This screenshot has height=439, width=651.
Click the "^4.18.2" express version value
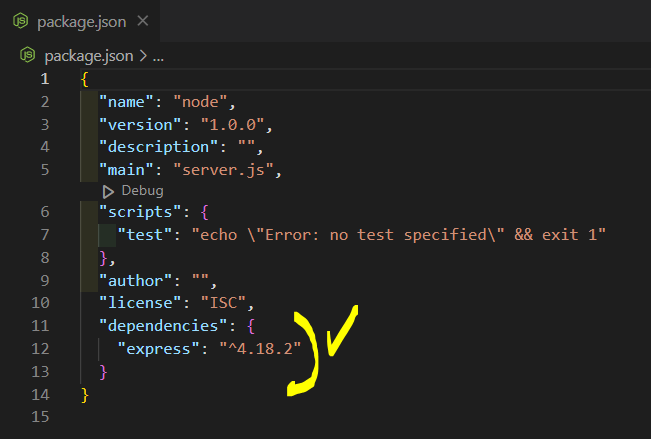(260, 349)
